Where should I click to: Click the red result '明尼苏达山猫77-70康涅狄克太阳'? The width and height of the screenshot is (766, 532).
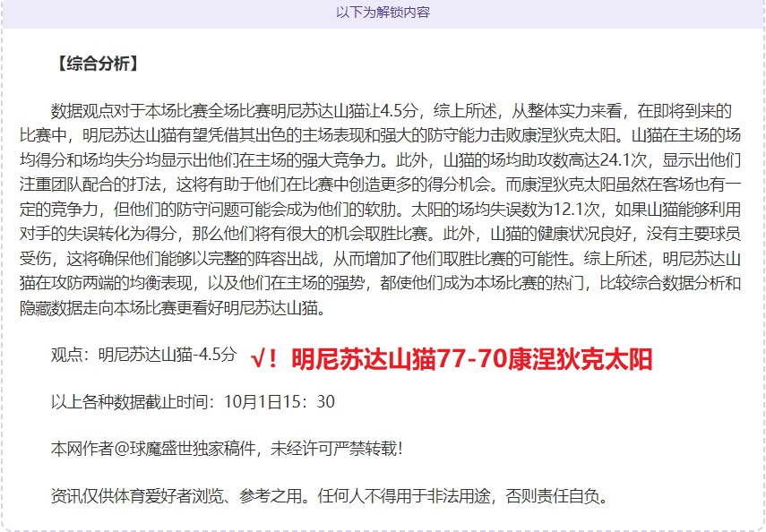point(472,359)
